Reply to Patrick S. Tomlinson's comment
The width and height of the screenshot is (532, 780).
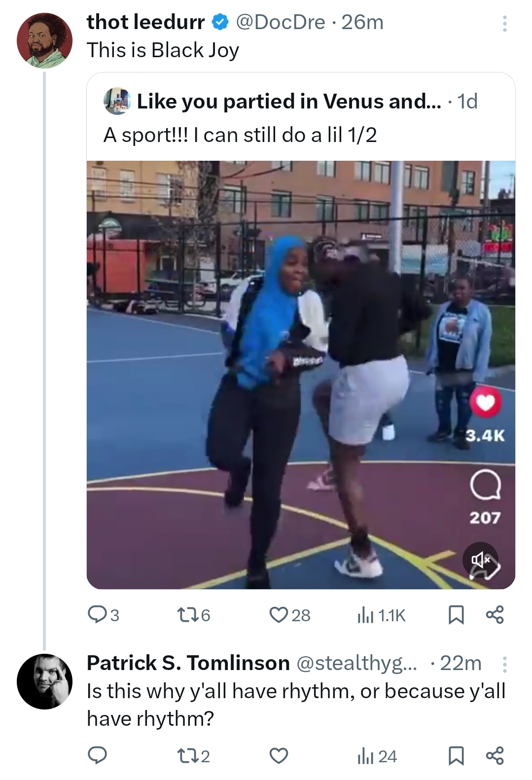click(97, 755)
